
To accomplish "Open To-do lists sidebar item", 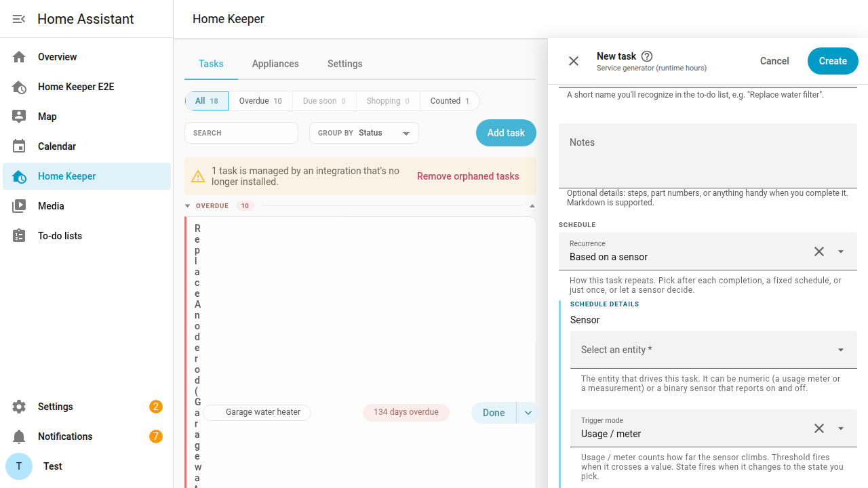I will click(x=87, y=236).
